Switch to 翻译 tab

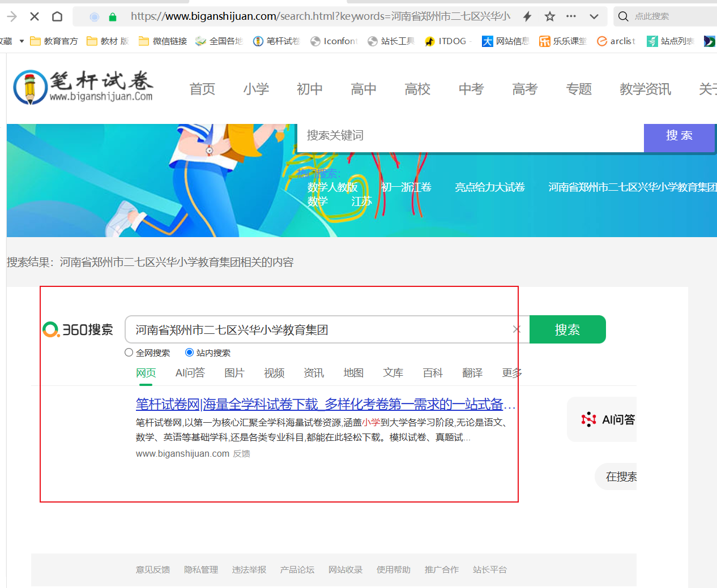click(x=472, y=373)
